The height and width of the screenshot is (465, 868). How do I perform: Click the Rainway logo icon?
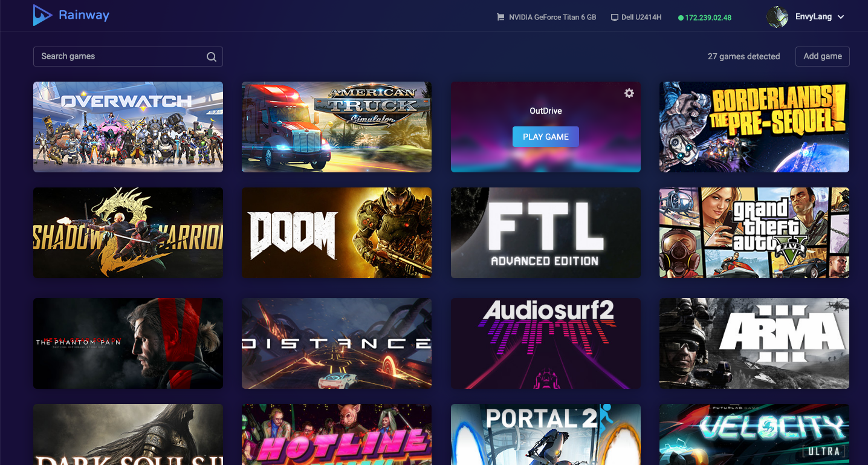(x=42, y=15)
